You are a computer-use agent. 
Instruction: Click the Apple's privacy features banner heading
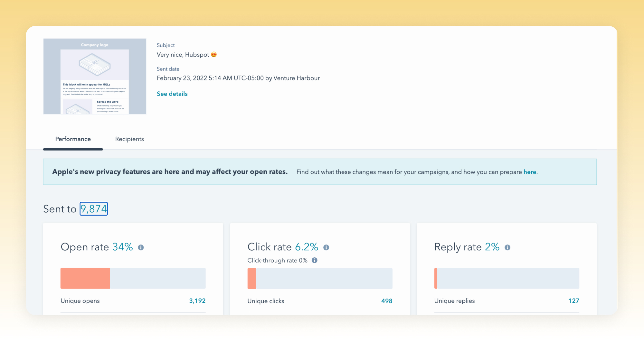pos(170,172)
